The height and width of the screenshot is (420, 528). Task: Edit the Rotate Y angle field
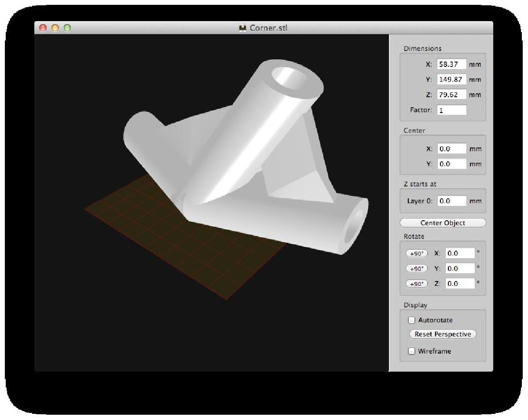pyautogui.click(x=460, y=269)
